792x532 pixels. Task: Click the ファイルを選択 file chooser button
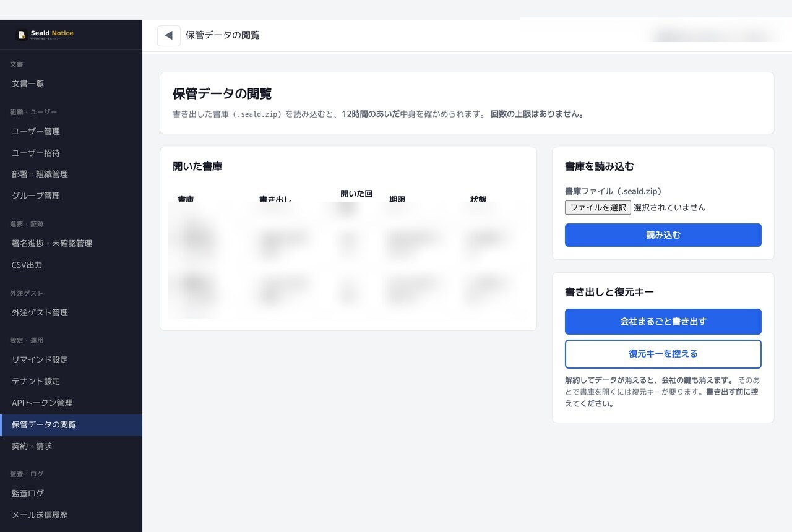[598, 207]
